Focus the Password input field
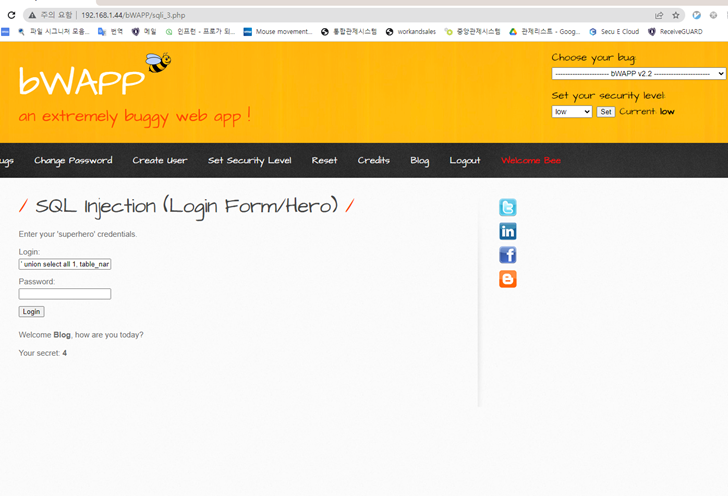 tap(65, 294)
